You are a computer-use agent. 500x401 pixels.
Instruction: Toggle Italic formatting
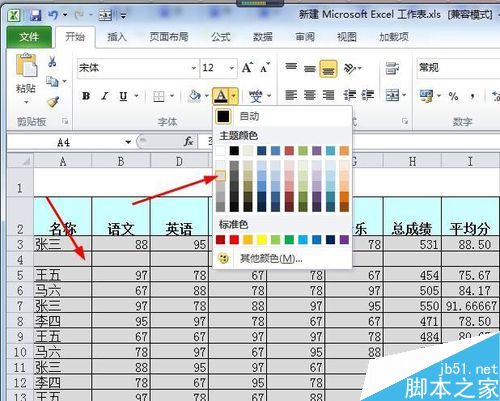pos(105,96)
